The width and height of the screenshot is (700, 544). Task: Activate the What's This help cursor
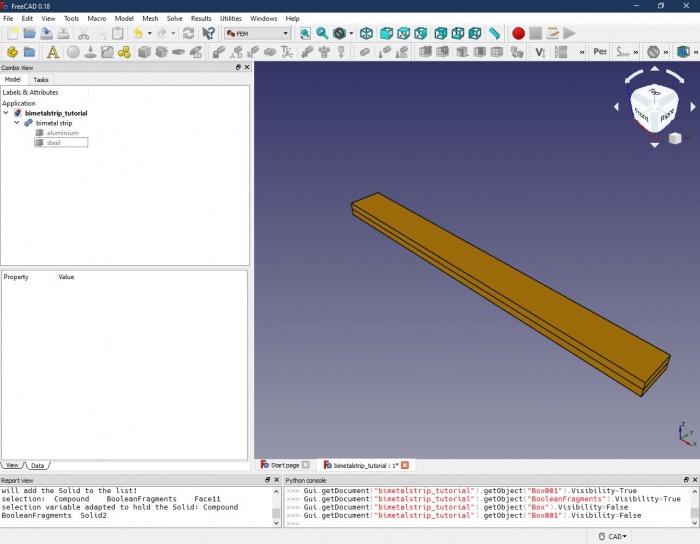click(x=208, y=33)
